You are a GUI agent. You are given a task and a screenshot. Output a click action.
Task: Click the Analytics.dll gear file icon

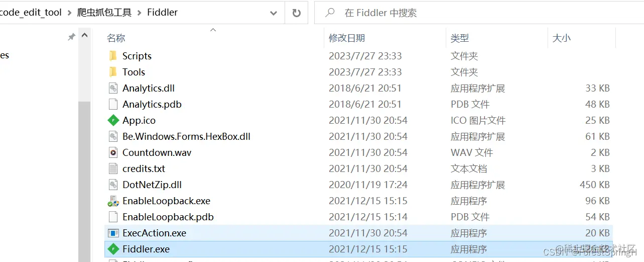coord(113,88)
